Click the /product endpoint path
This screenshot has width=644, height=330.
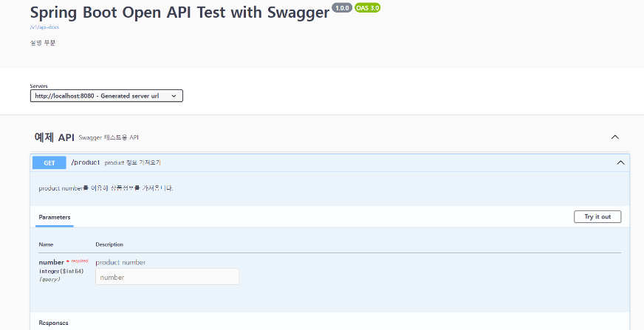(x=86, y=162)
